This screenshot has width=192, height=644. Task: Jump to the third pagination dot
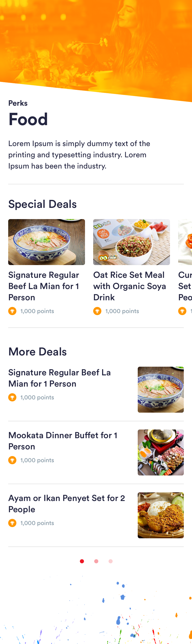(111, 561)
